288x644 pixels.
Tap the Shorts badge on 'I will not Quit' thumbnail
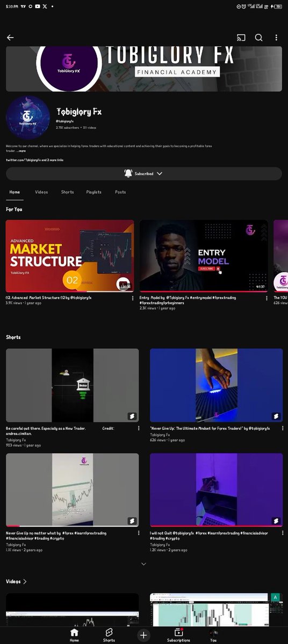tap(276, 521)
